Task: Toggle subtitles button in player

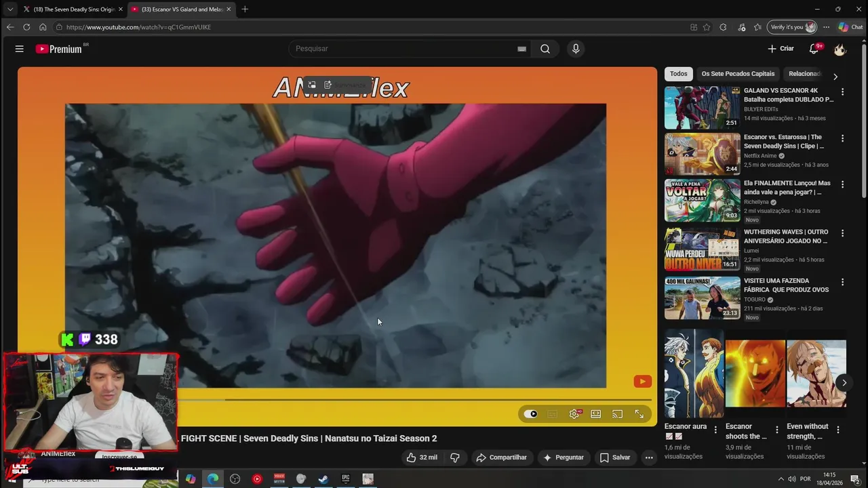Action: [x=553, y=414]
